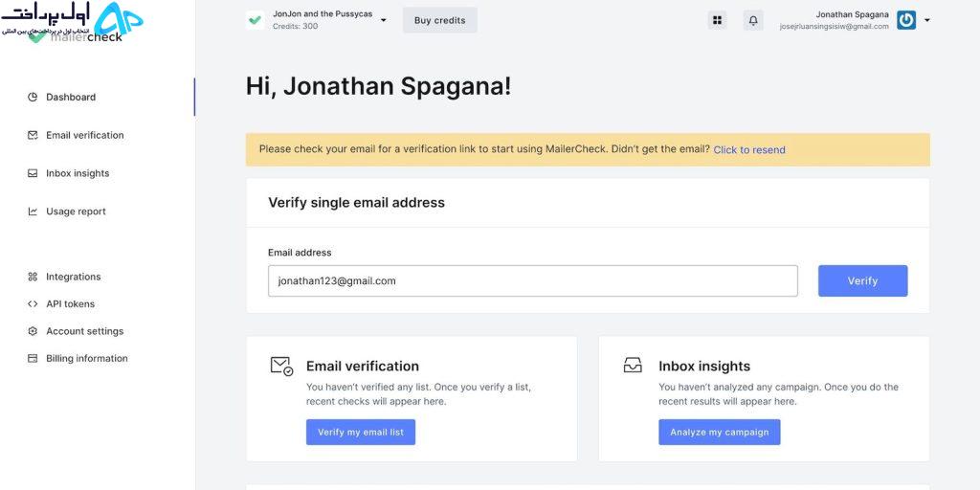The width and height of the screenshot is (980, 490).
Task: Open notifications bell icon
Action: (x=753, y=20)
